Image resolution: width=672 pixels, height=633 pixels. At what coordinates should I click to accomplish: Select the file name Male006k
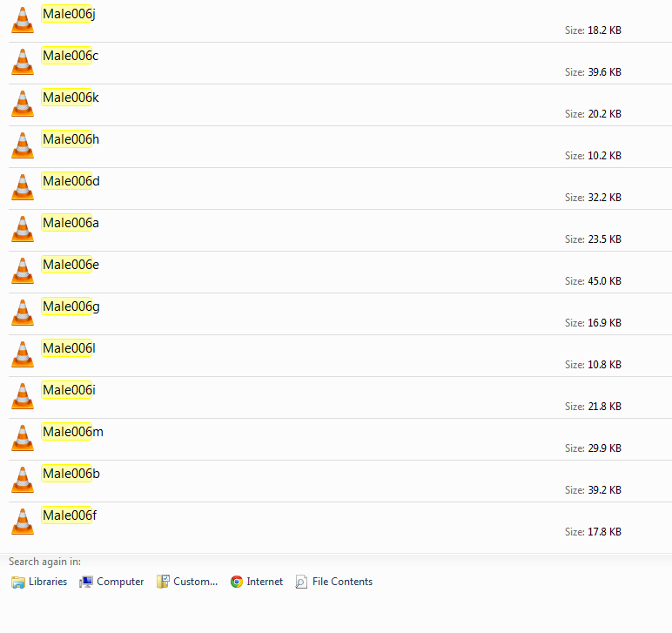[71, 98]
